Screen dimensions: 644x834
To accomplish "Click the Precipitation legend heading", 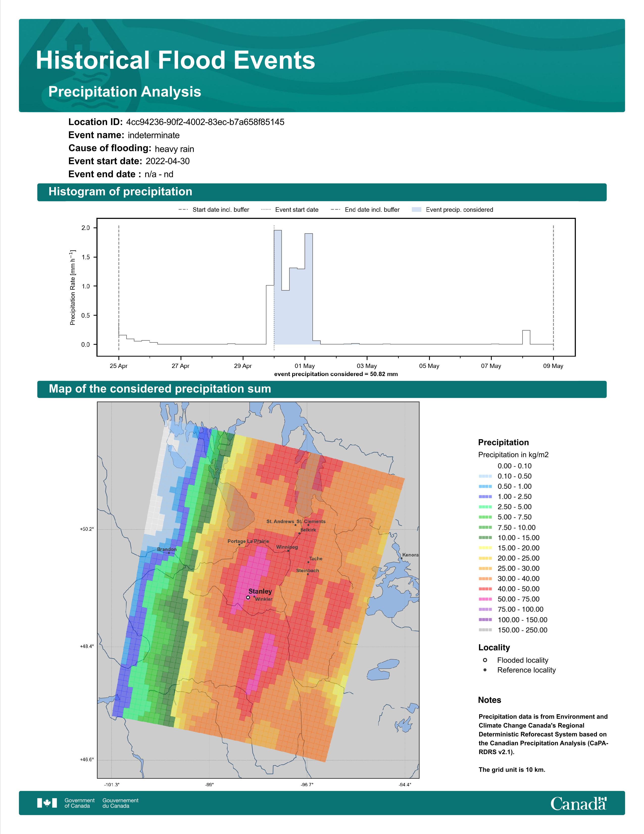I will point(504,442).
